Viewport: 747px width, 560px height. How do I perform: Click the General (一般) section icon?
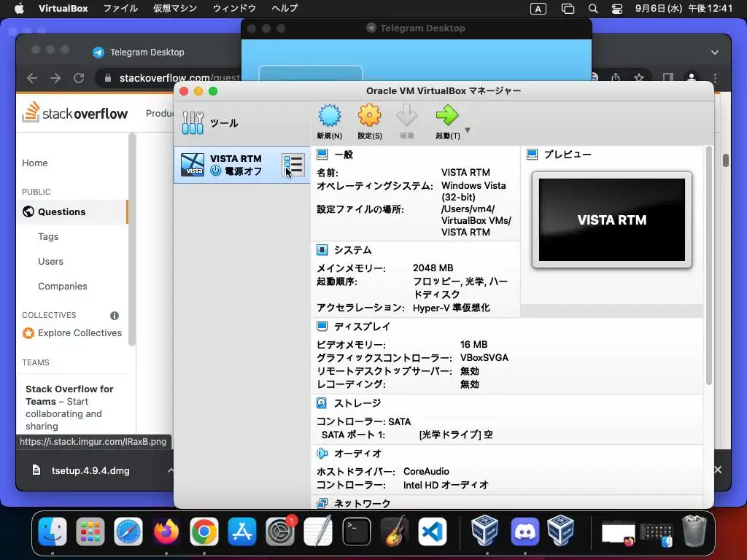322,155
